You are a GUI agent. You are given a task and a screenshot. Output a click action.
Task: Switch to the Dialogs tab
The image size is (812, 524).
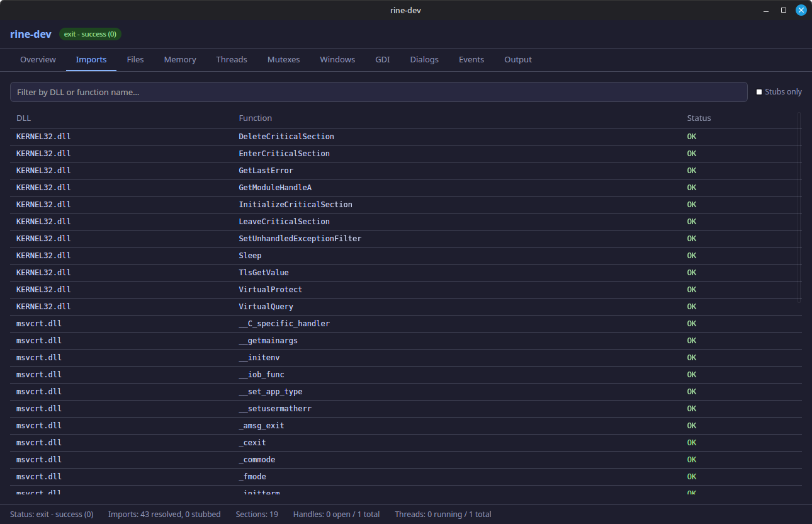424,59
